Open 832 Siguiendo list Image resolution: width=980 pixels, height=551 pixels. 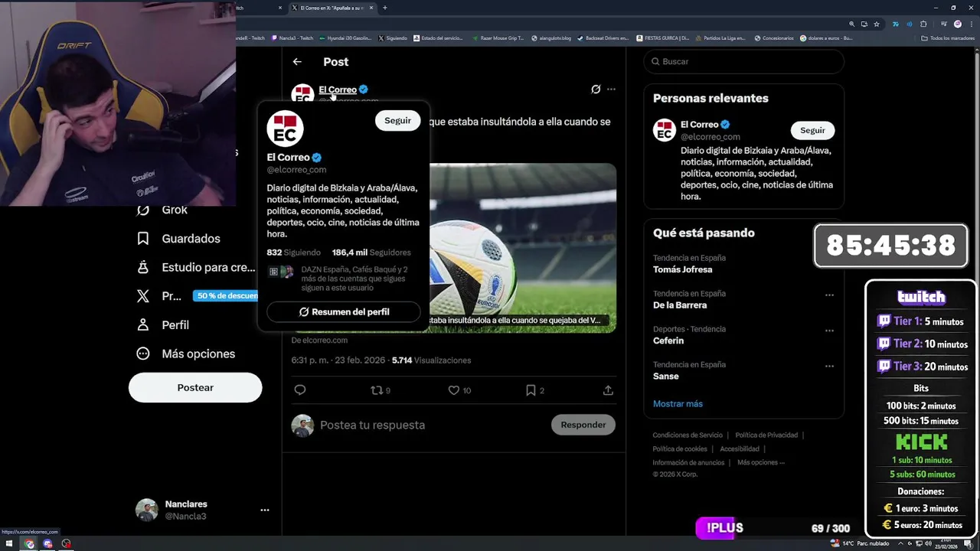[293, 253]
